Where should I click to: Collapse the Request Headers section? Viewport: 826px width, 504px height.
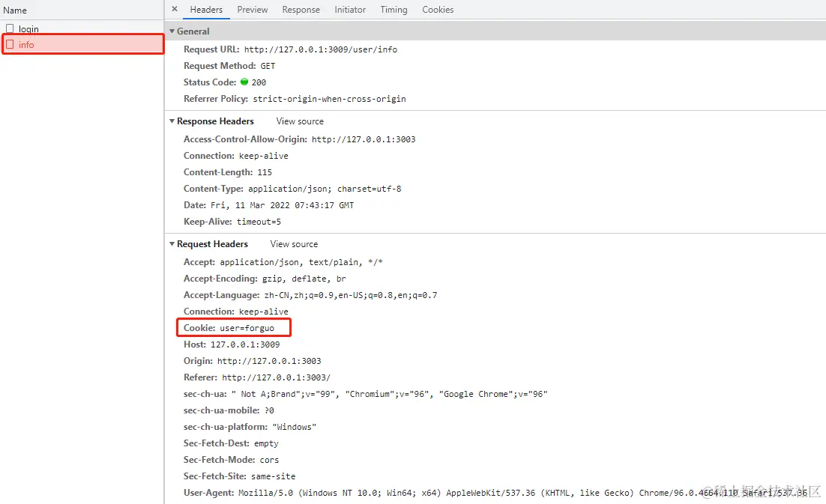tap(172, 244)
